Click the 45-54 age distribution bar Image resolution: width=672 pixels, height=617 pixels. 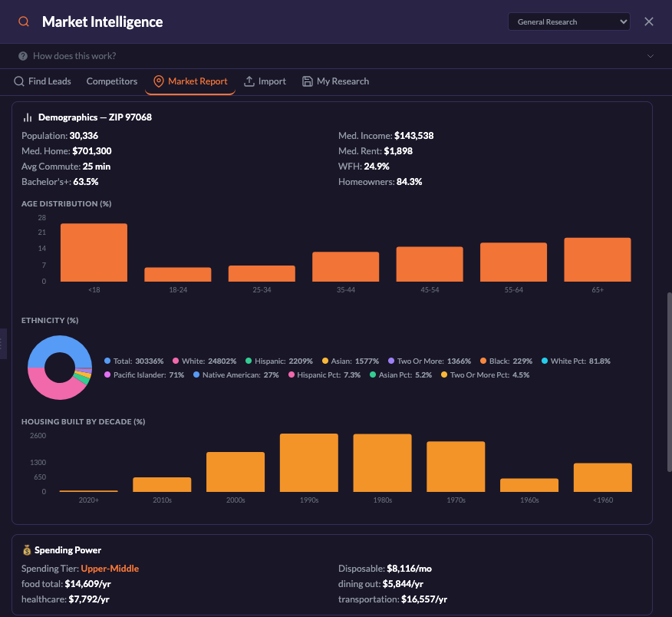(430, 264)
